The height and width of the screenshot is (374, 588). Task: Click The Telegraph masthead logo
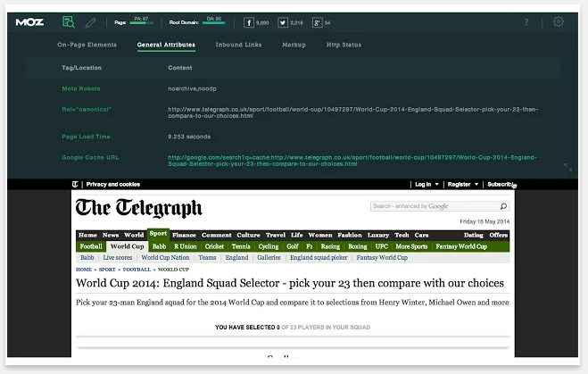(139, 208)
